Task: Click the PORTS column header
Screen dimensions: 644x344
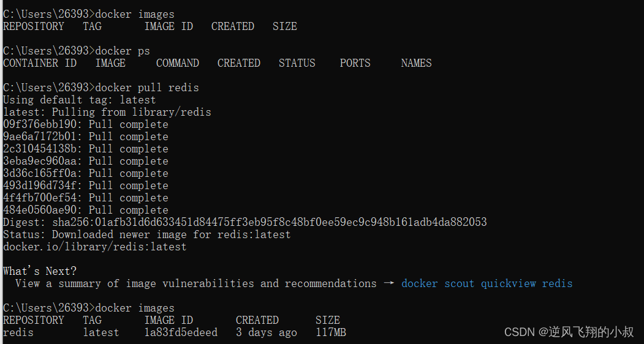Action: tap(355, 63)
